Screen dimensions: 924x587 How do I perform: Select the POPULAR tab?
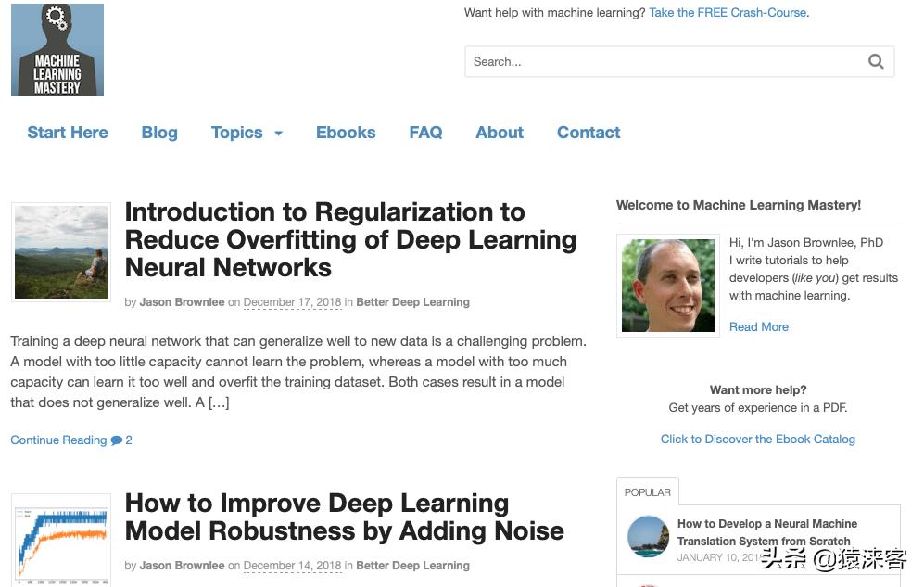648,492
